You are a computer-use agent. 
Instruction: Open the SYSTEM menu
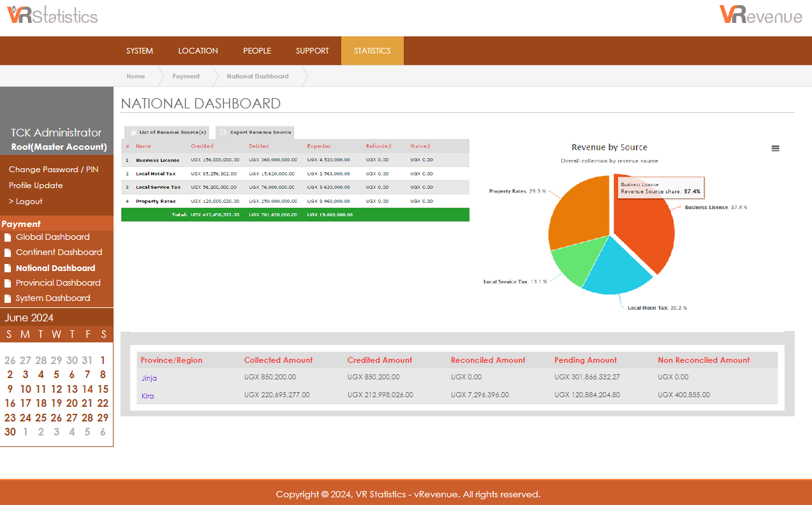point(140,51)
